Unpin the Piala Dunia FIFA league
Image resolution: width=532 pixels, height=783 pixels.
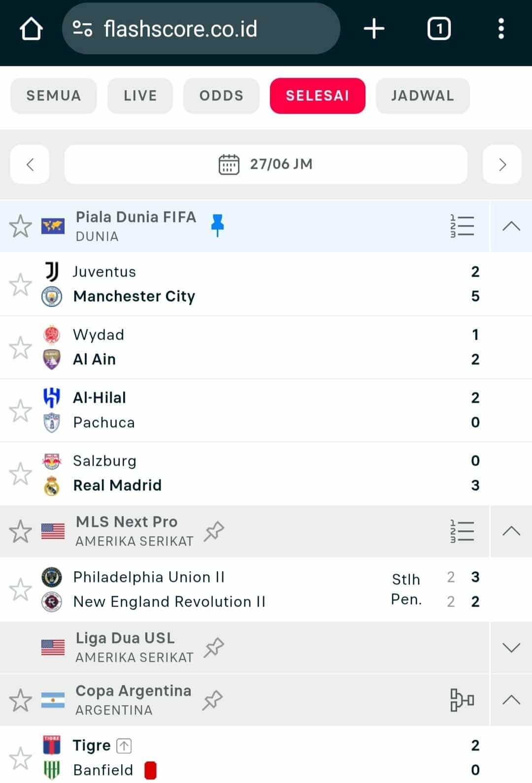(217, 225)
